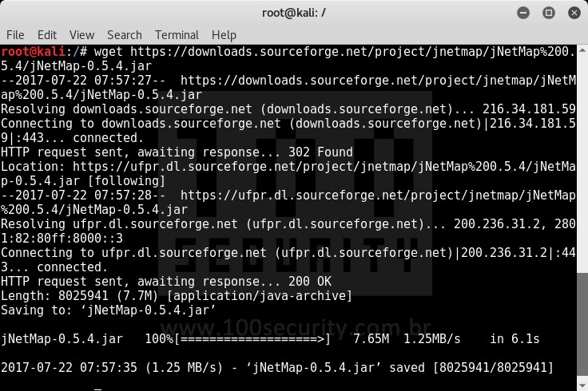Click the scrollbar down arrow
The width and height of the screenshot is (588, 391).
click(x=582, y=385)
